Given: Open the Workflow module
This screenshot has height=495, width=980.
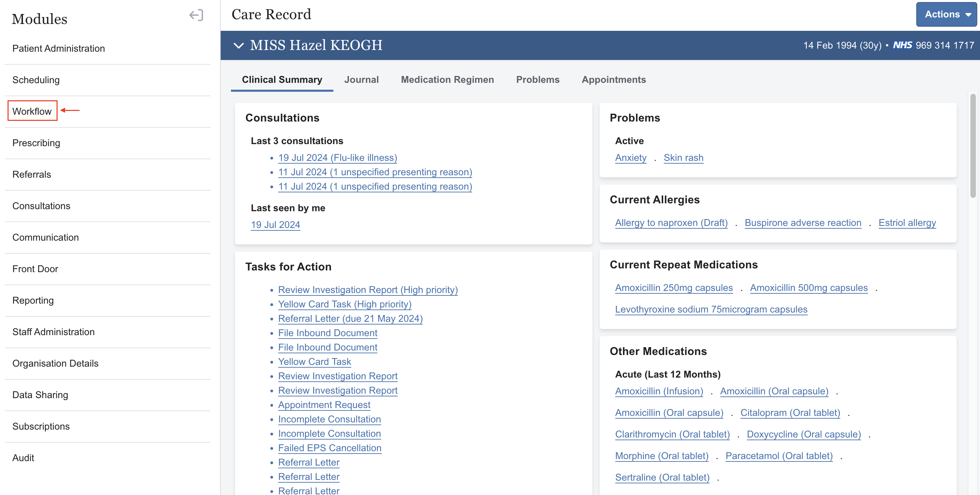Looking at the screenshot, I should [32, 111].
